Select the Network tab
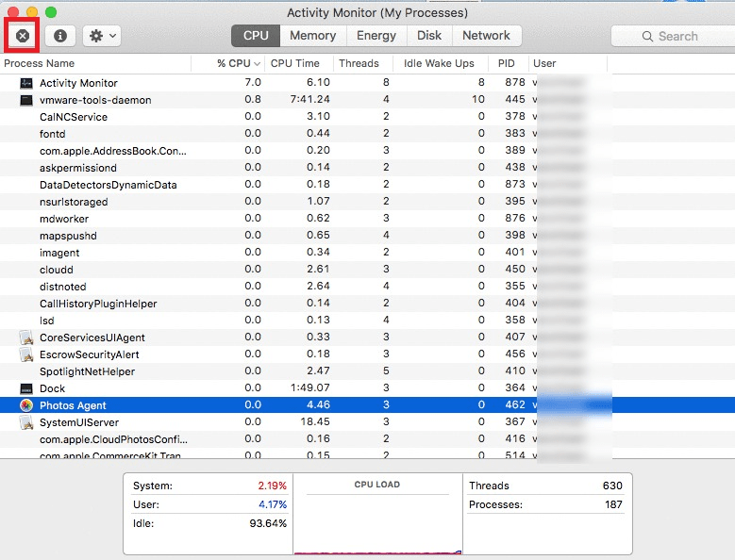The width and height of the screenshot is (735, 560). (486, 36)
